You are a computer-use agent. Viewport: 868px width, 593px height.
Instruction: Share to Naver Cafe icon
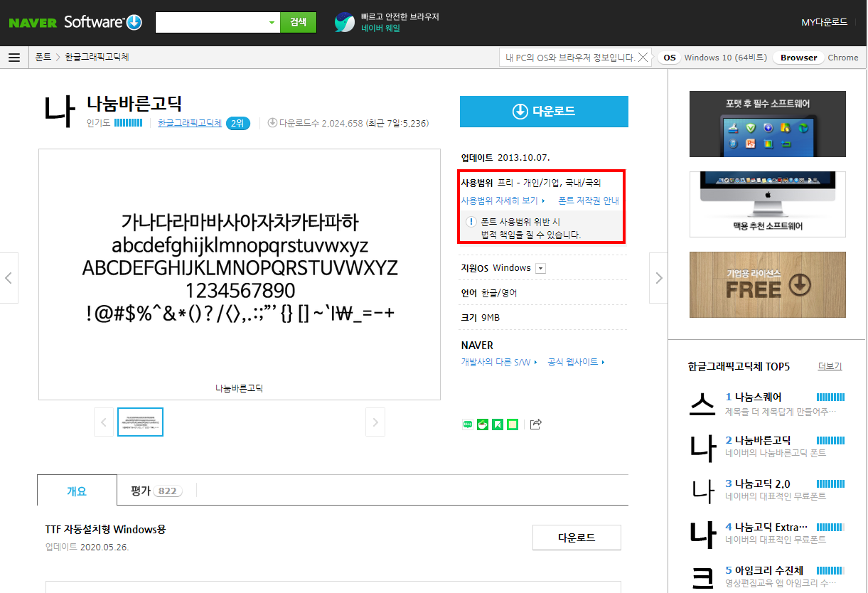pyautogui.click(x=483, y=424)
